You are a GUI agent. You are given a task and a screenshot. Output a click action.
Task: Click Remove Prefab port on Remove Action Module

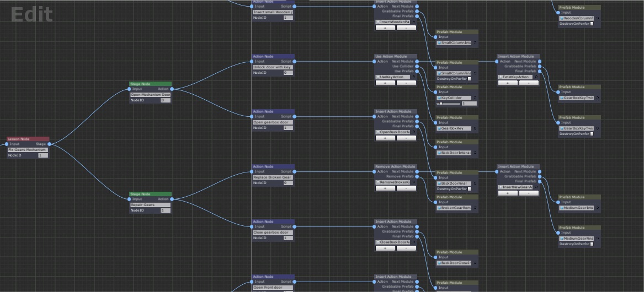[x=417, y=176]
